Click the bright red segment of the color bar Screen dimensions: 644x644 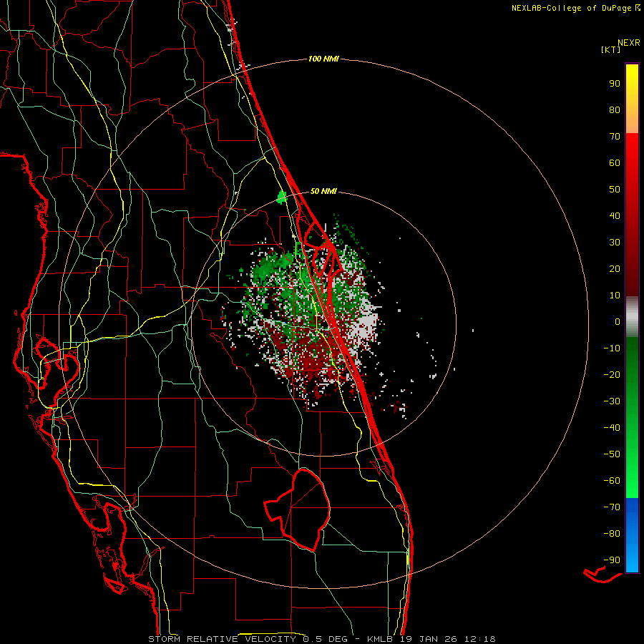(x=632, y=215)
